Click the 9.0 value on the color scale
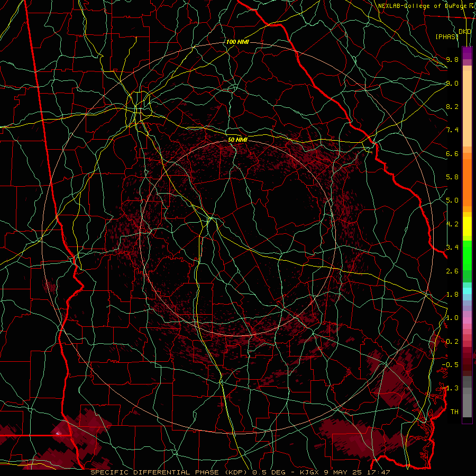 (452, 83)
